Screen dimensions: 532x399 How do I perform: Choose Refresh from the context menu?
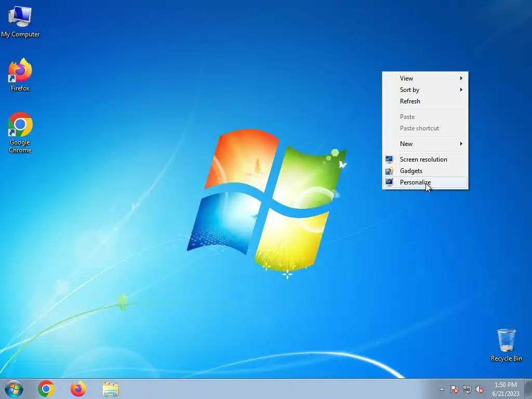425,101
